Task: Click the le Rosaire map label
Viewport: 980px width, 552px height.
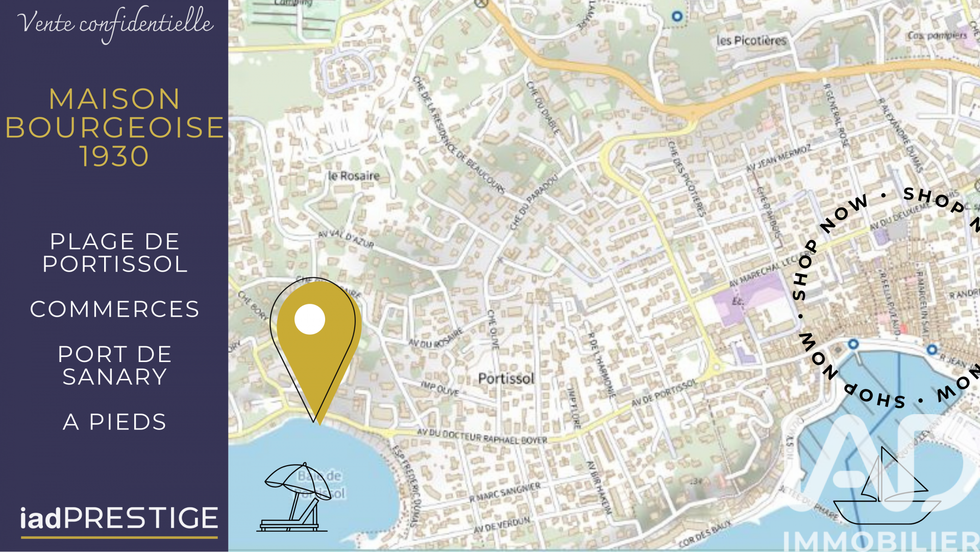Action: 354,176
